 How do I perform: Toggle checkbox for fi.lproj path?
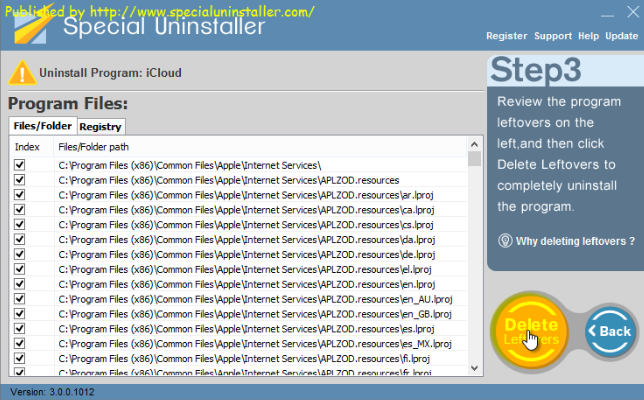19,358
